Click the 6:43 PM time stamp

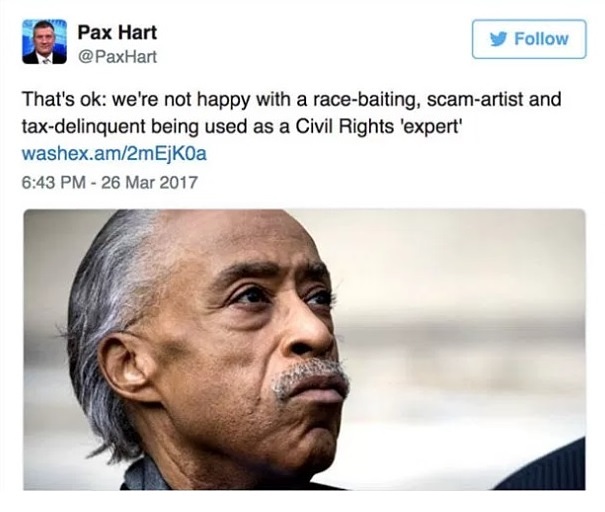(54, 182)
